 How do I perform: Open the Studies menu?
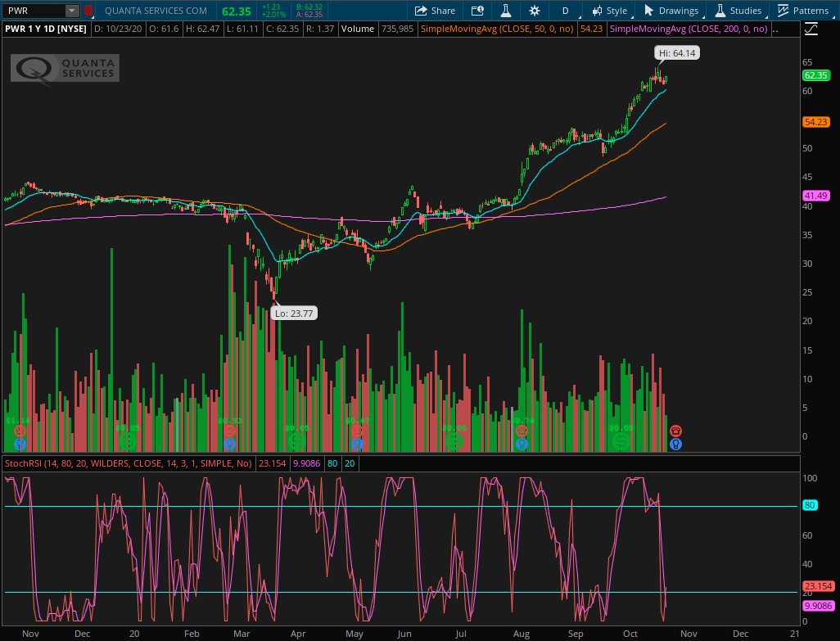tap(738, 11)
